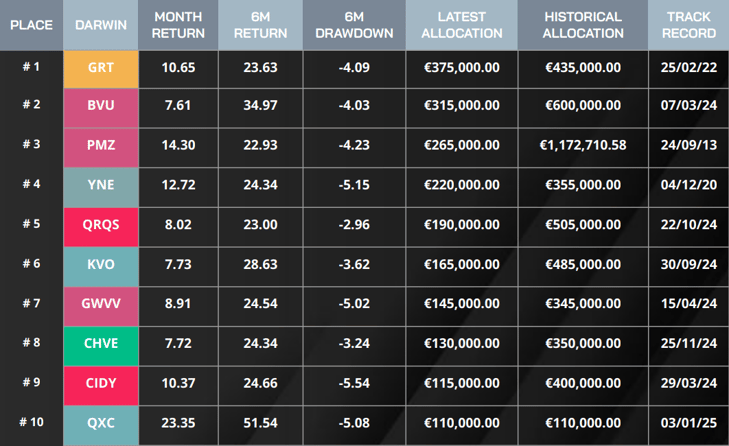Select the # 5 place cell
729x446 pixels.
(31, 225)
